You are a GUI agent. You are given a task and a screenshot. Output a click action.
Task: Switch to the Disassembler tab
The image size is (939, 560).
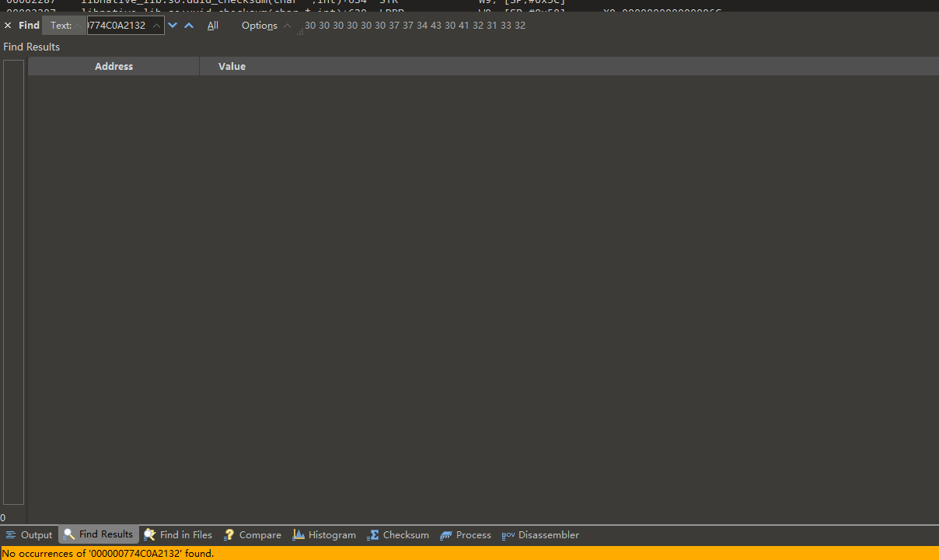540,535
